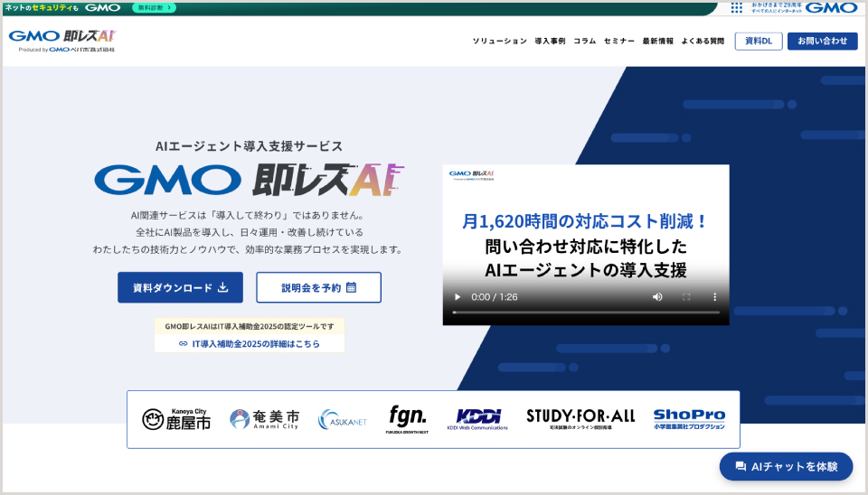Viewport: 868px width, 495px height.
Task: Click the KDDI Web Communications logo
Action: (x=477, y=419)
